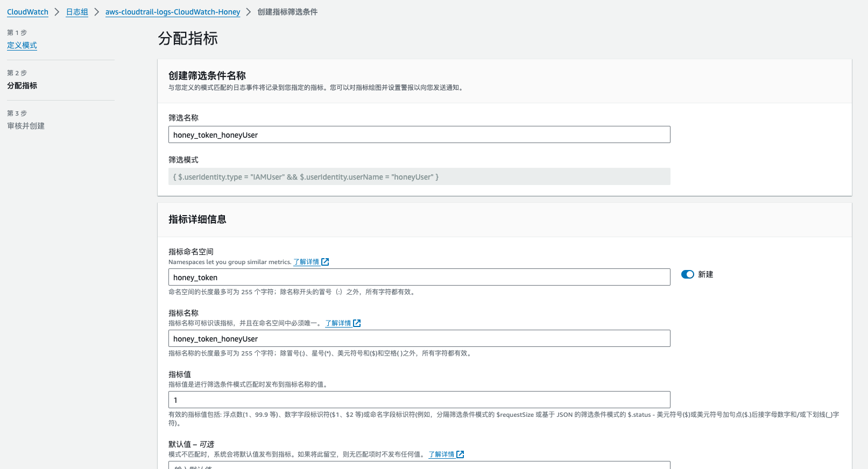The image size is (868, 469).
Task: Return to step 1 定义模式
Action: coord(22,45)
